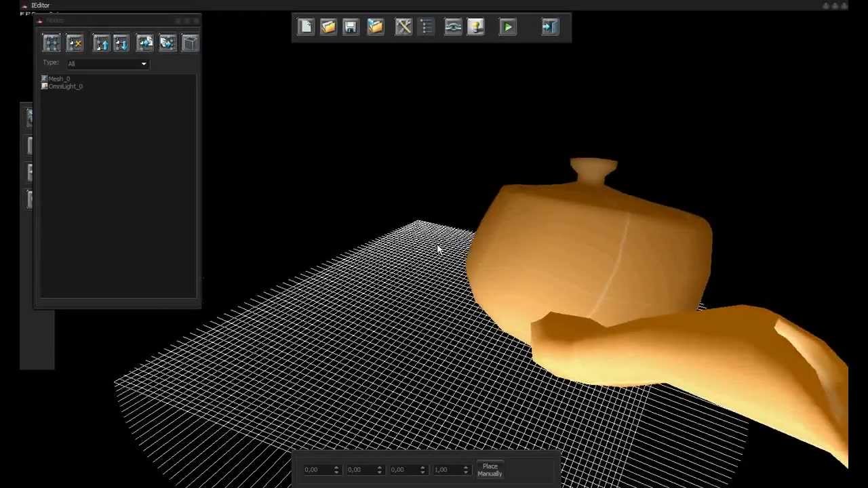This screenshot has width=868, height=488.
Task: Create a new scene with the blank page icon
Action: coord(306,27)
